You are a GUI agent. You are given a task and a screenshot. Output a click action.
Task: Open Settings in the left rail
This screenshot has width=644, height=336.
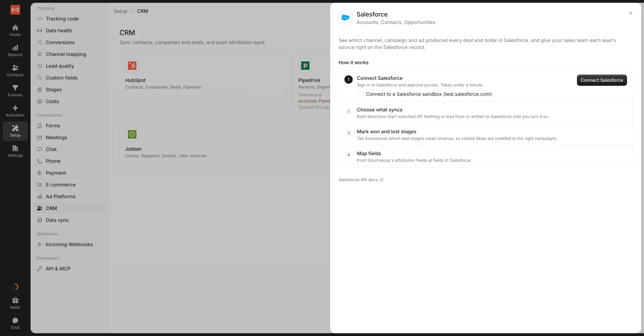[x=15, y=151]
